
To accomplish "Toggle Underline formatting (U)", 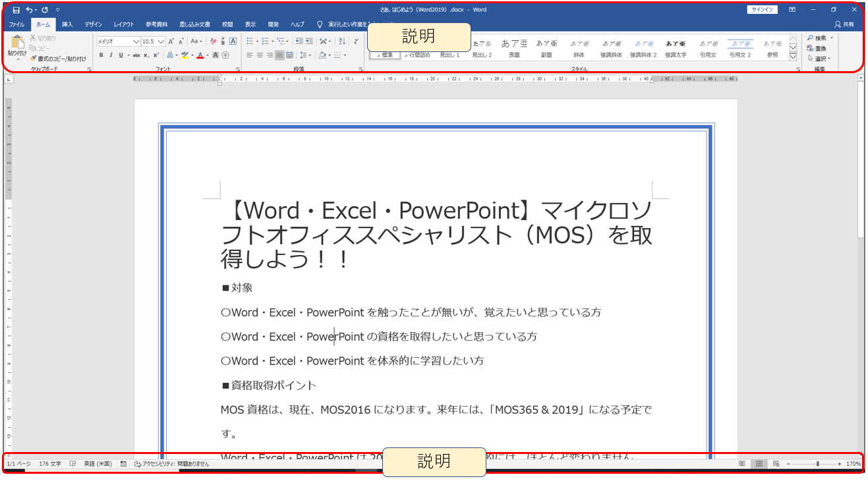I will point(121,55).
